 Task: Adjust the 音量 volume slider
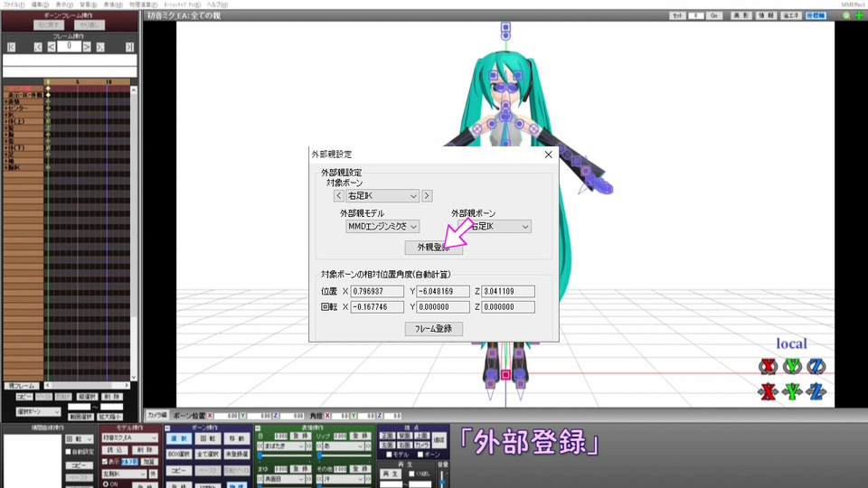pos(442,479)
